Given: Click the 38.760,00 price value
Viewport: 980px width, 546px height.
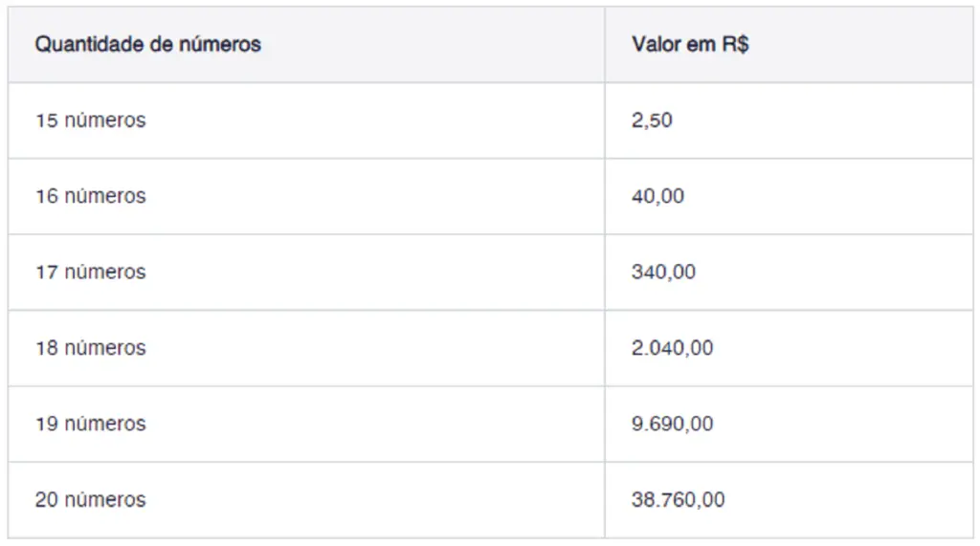Looking at the screenshot, I should click(678, 500).
